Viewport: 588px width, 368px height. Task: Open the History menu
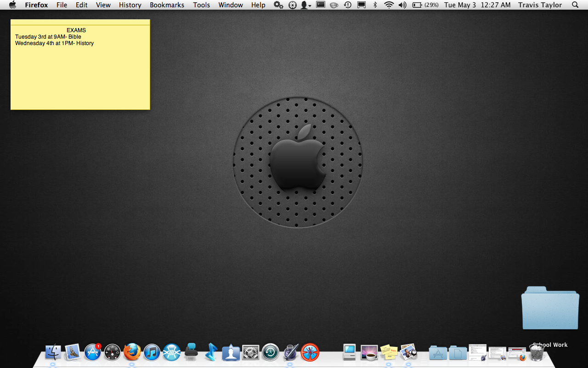point(130,5)
